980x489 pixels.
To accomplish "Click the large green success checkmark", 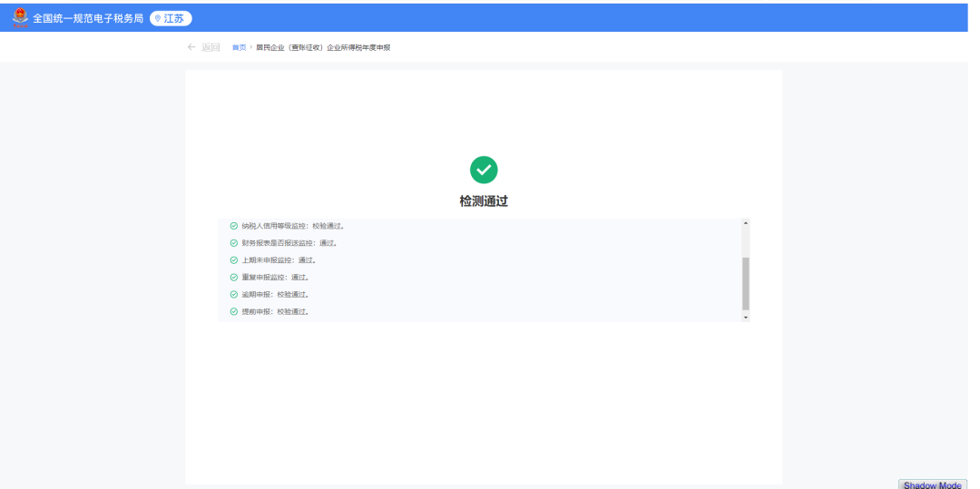I will 484,170.
